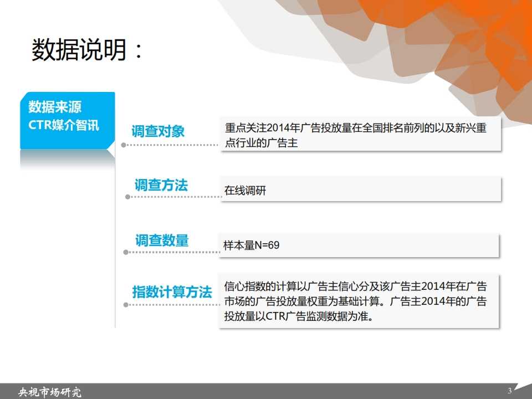This screenshot has width=532, height=399.
Task: Select the blue 数据来源 CTR媒介智讯 box
Action: [67, 120]
